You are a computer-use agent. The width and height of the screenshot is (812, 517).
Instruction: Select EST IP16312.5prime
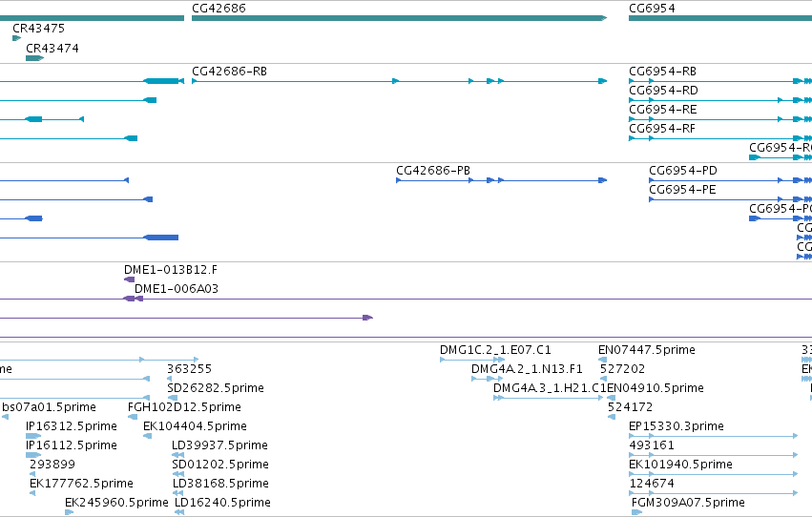[72, 426]
